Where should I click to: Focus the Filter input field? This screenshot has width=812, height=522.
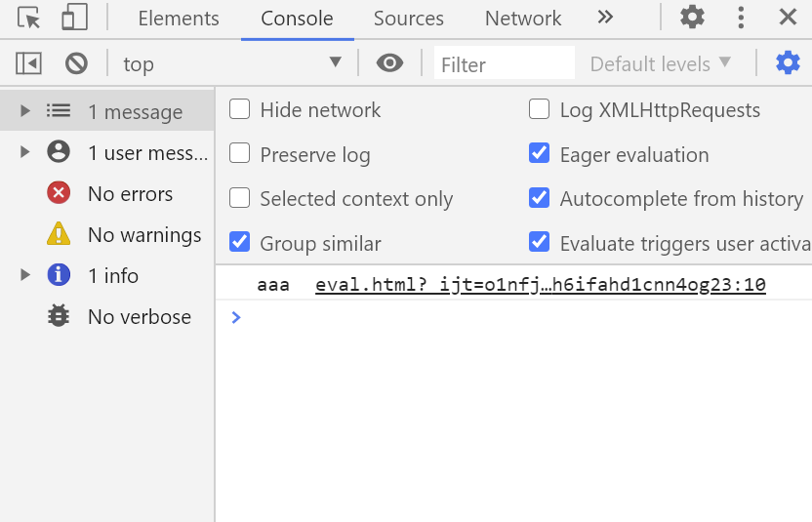pyautogui.click(x=505, y=62)
